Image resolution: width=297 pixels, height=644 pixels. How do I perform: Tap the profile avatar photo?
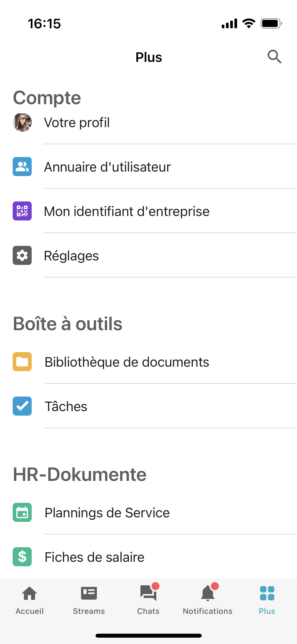click(x=22, y=122)
